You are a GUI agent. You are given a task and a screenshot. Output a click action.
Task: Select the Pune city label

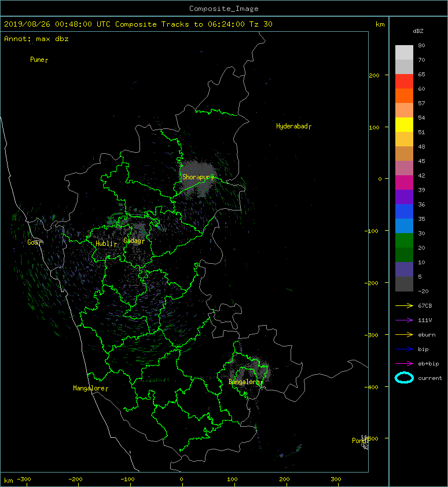[x=39, y=60]
